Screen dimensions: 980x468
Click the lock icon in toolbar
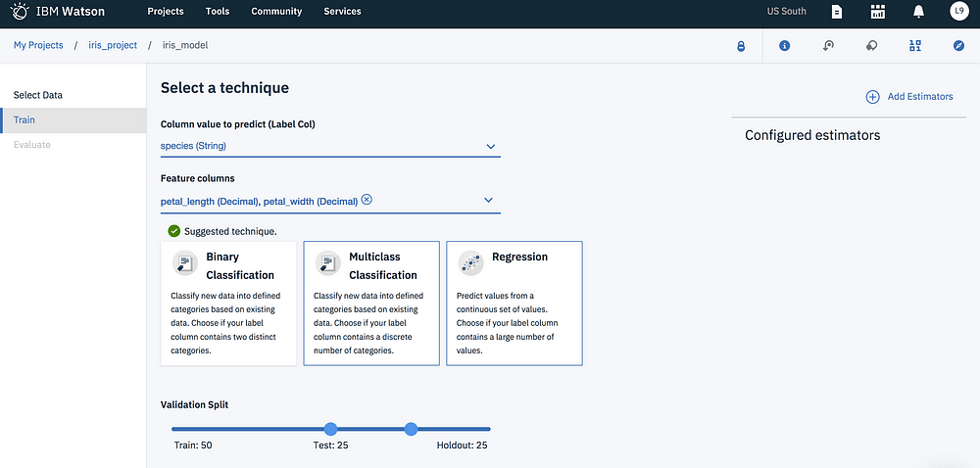[741, 46]
